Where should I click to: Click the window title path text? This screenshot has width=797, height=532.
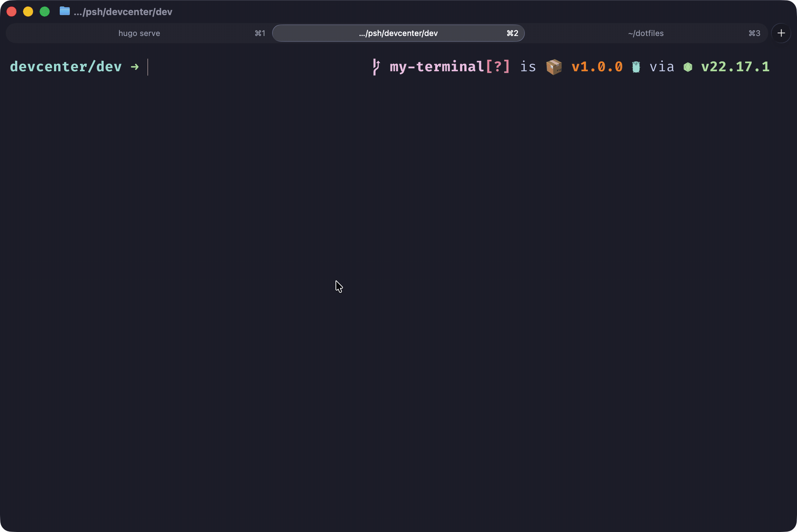coord(123,12)
